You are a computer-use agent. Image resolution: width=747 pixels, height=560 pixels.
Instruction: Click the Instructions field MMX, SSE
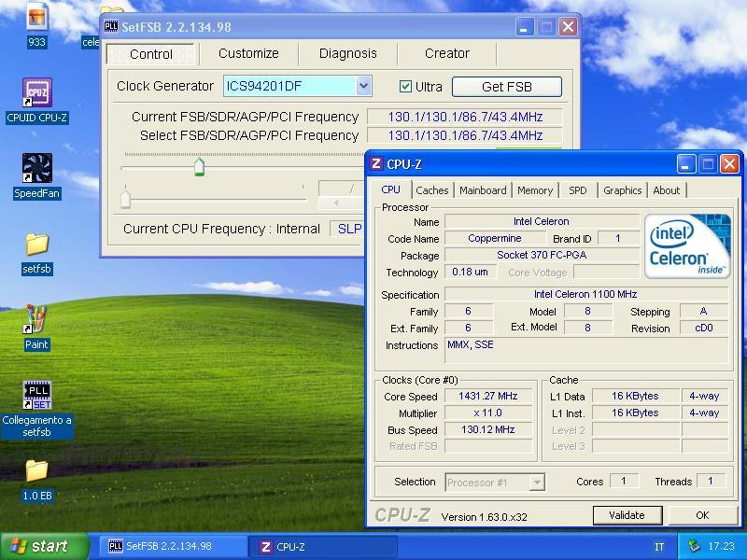pyautogui.click(x=586, y=351)
